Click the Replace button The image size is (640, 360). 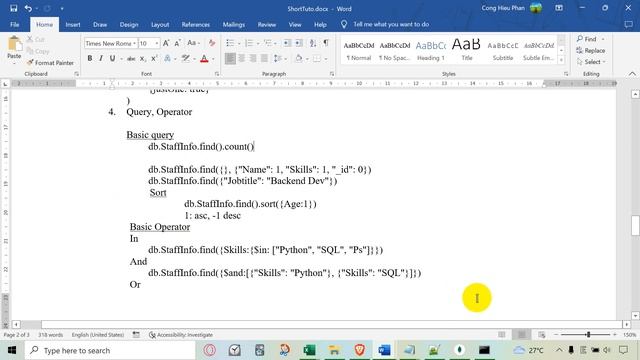pyautogui.click(x=591, y=51)
